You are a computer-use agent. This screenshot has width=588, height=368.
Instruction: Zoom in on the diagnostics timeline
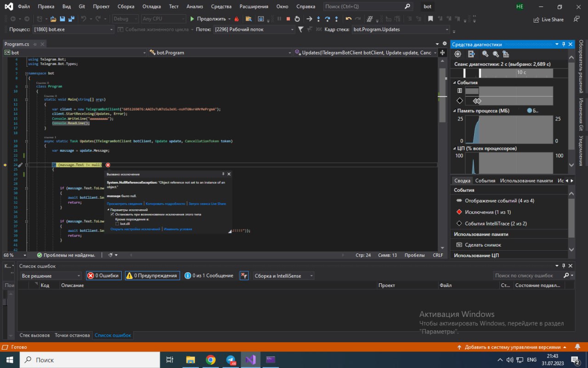(x=485, y=54)
